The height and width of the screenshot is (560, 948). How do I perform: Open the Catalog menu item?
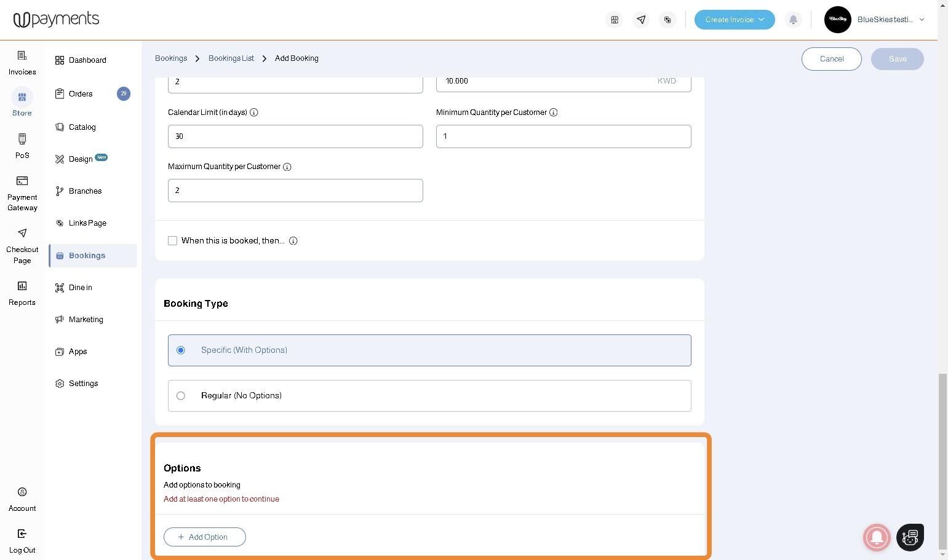pos(82,127)
